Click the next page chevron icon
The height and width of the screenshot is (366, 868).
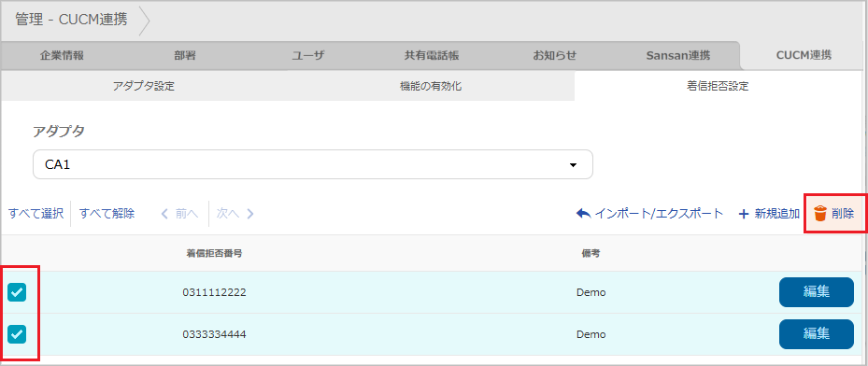coord(249,214)
